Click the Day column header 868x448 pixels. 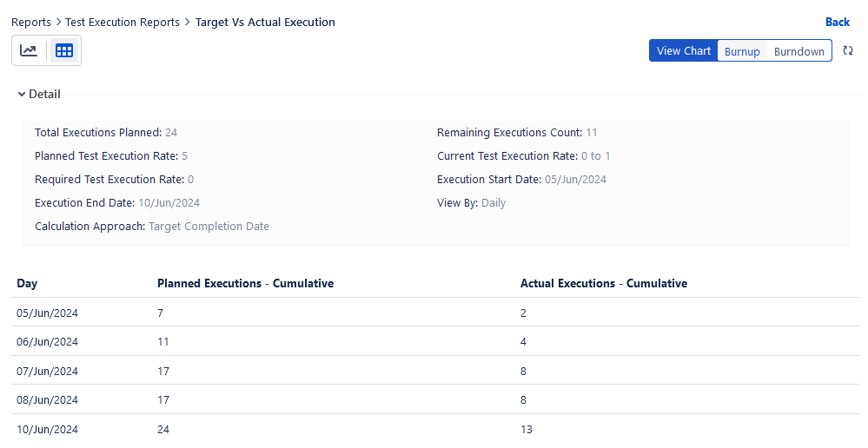point(27,284)
